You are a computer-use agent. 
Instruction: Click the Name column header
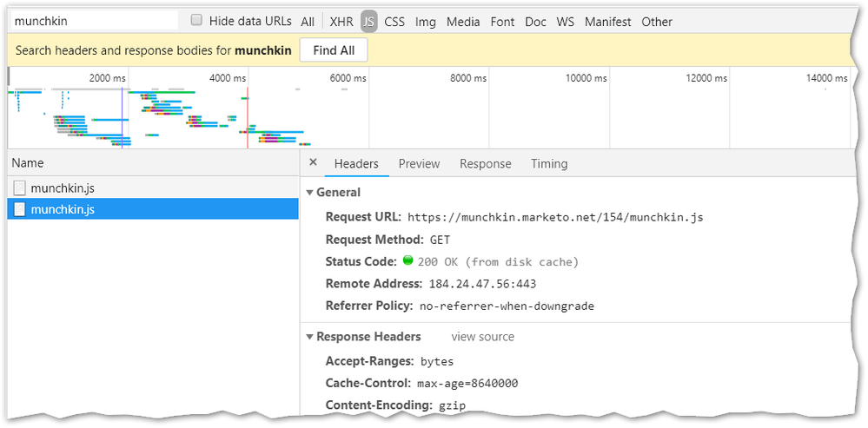(28, 163)
